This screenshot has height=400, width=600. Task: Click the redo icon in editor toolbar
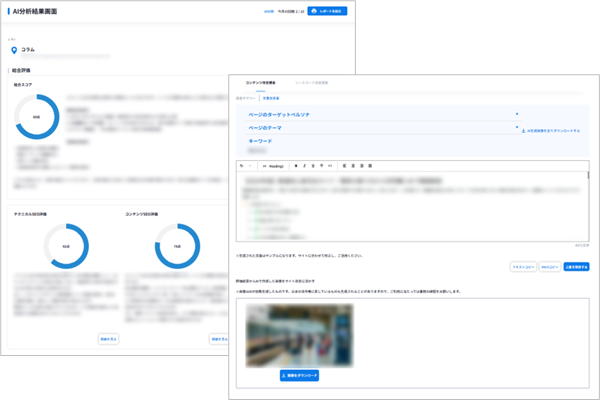coord(252,165)
